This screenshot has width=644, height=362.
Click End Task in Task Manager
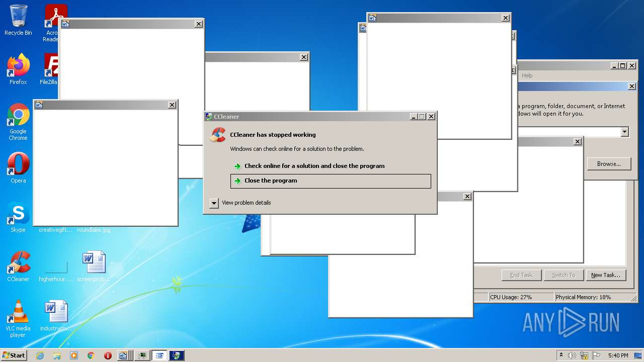coord(521,275)
